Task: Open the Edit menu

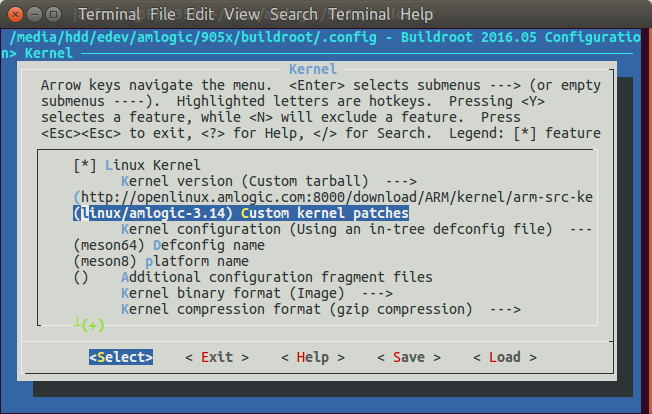Action: (200, 15)
